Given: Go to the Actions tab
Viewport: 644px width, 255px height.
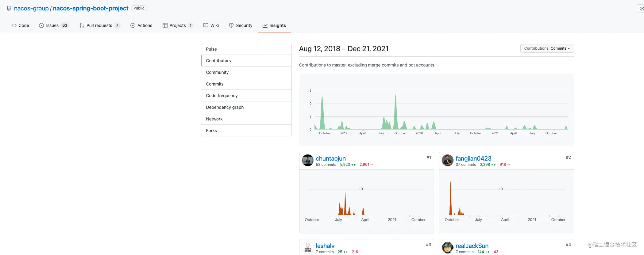Looking at the screenshot, I should pyautogui.click(x=141, y=25).
